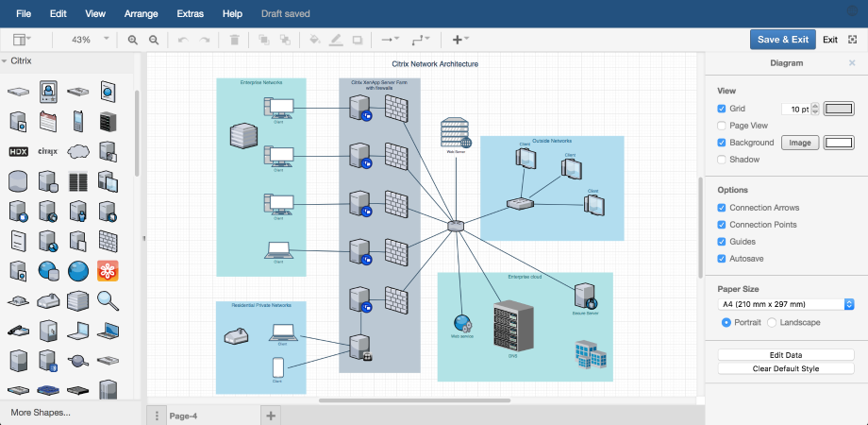868x425 pixels.
Task: Click the zoom out magnifier icon
Action: click(x=154, y=40)
